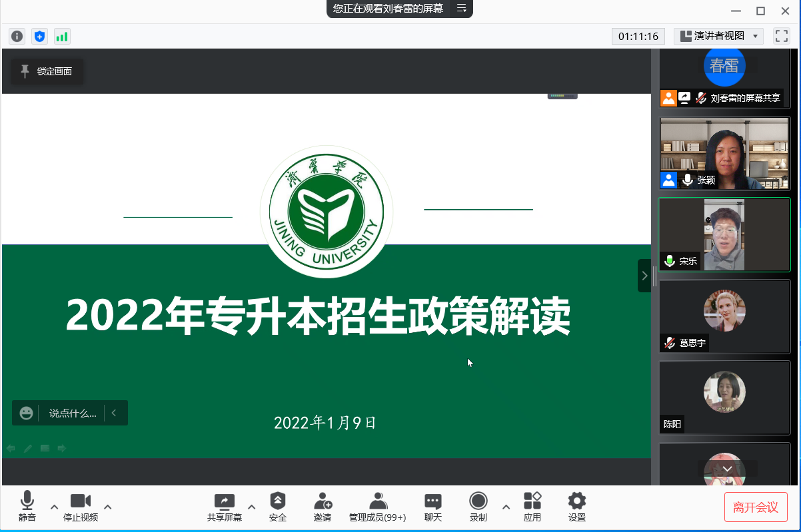
Task: Open the Apps (应用) icon
Action: coord(532,507)
